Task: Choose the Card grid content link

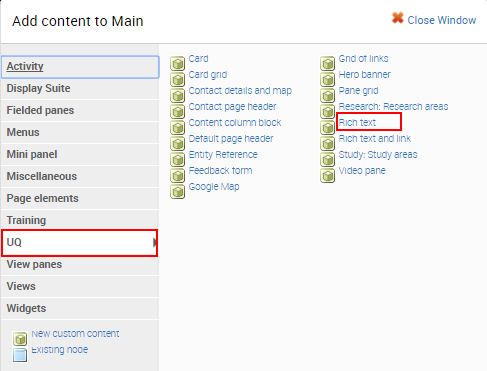Action: tap(208, 75)
